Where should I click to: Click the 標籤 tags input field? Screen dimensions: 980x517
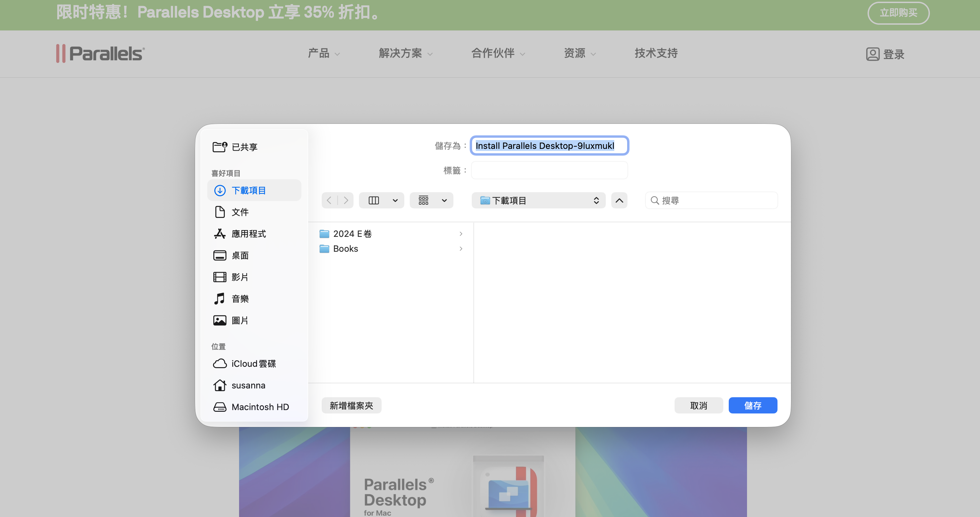click(x=549, y=170)
